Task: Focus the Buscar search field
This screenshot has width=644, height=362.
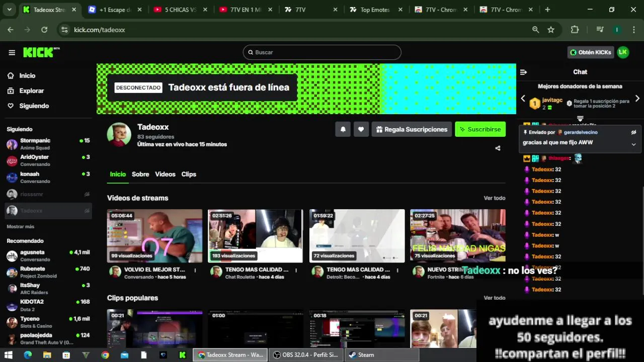Action: click(x=322, y=52)
